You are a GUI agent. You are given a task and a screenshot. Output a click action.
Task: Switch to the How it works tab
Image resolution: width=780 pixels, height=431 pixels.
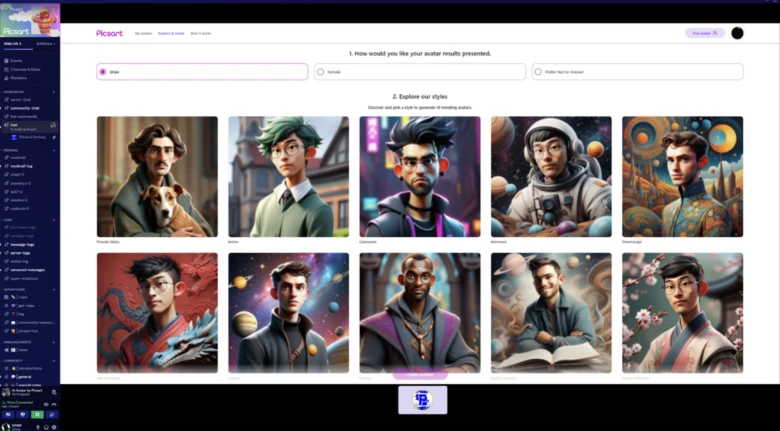pos(199,33)
